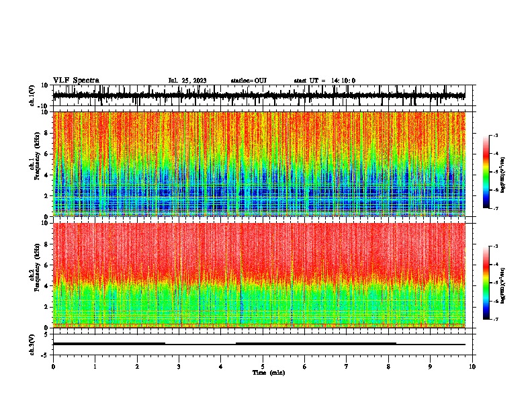Click the ch.2 frequency spectrogram panel
The height and width of the screenshot is (411, 532).
point(259,275)
